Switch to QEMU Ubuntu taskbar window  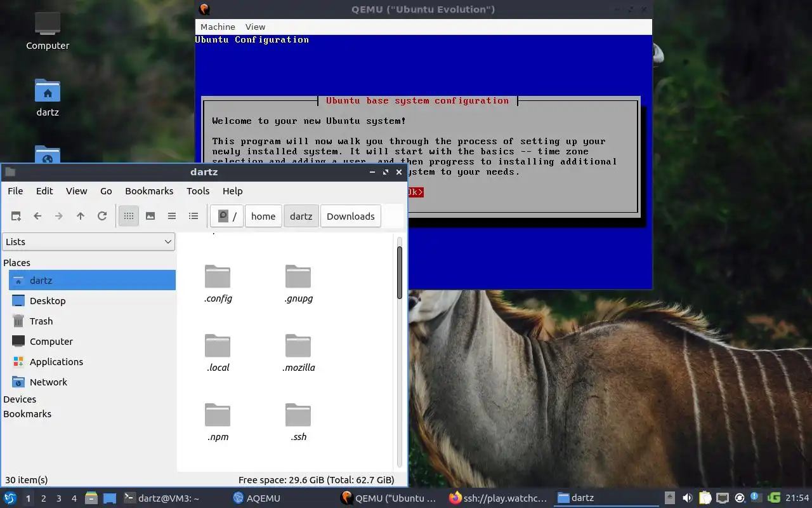pyautogui.click(x=389, y=498)
